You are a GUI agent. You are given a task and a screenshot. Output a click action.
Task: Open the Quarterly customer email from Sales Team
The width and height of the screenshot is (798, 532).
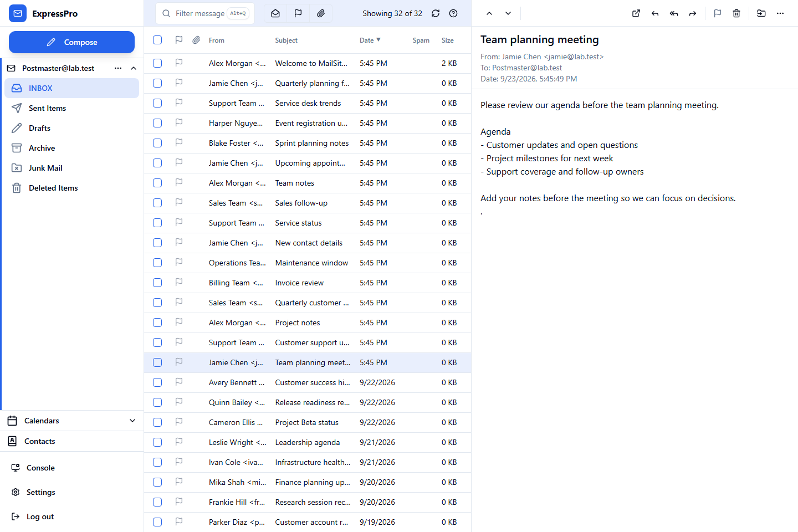308,303
